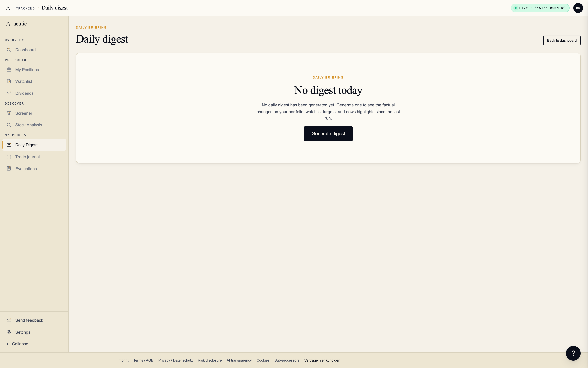The height and width of the screenshot is (368, 588).
Task: Click the Send feedback envelope icon
Action: [9, 320]
